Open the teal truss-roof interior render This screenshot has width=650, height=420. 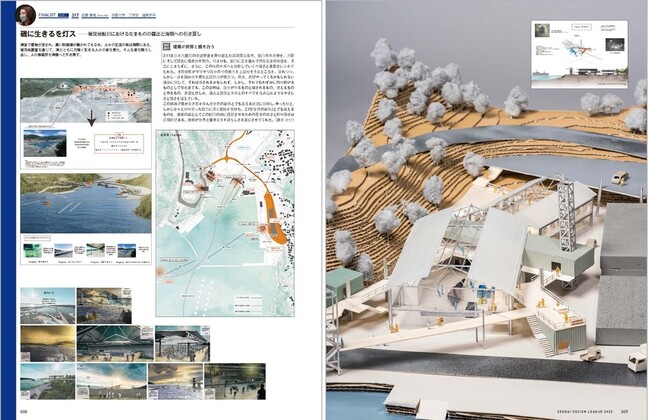[x=115, y=344]
